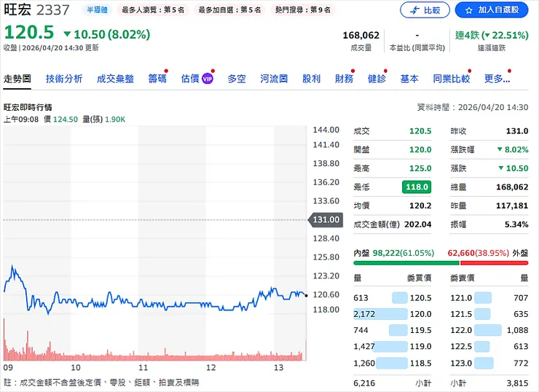Viewport: 539px width, 392px height.
Task: Click the ask price 122.5 row
Action: coord(489,346)
